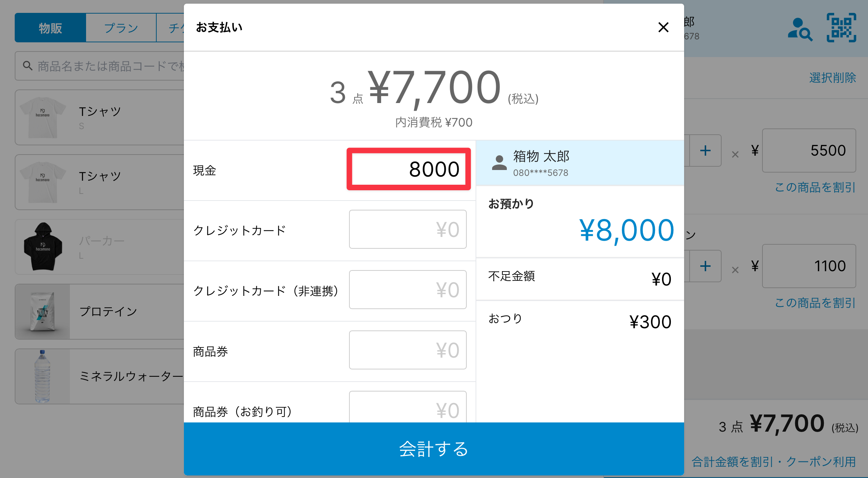The image size is (868, 478).
Task: Click the search magnifier icon in product search
Action: 28,66
